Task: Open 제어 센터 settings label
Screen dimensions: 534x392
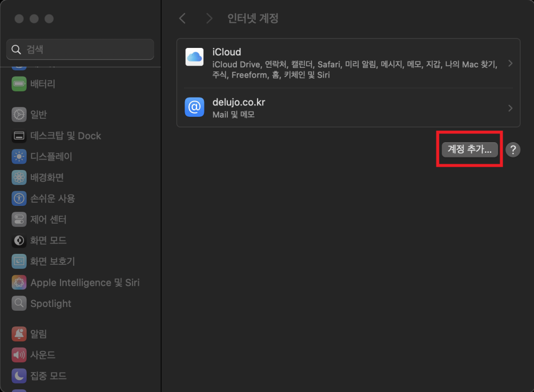Action: [48, 219]
